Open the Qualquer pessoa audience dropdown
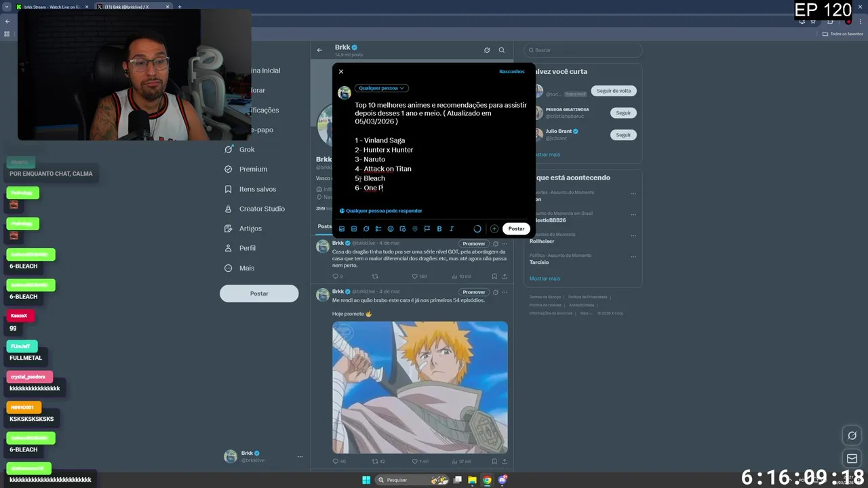The width and height of the screenshot is (868, 488). point(382,88)
